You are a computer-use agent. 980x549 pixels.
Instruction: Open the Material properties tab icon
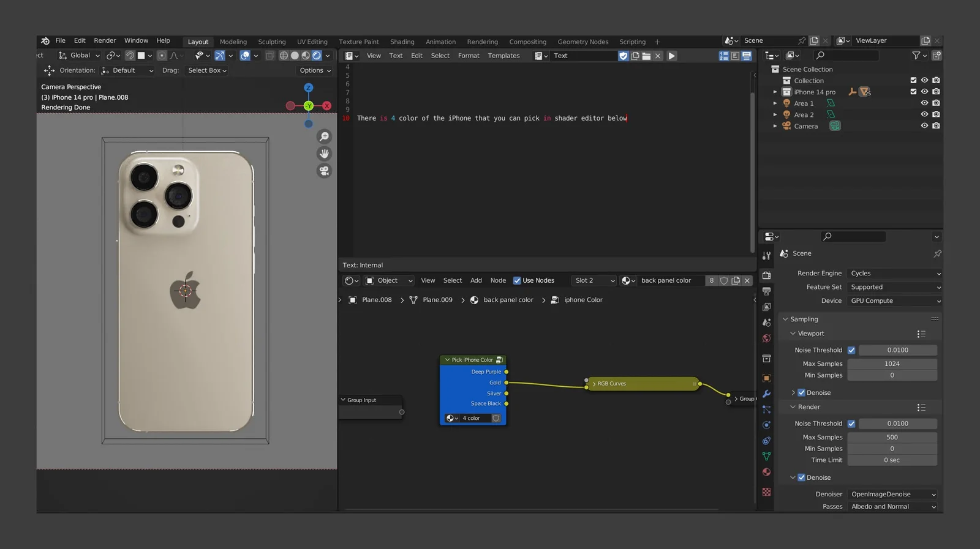coord(766,472)
